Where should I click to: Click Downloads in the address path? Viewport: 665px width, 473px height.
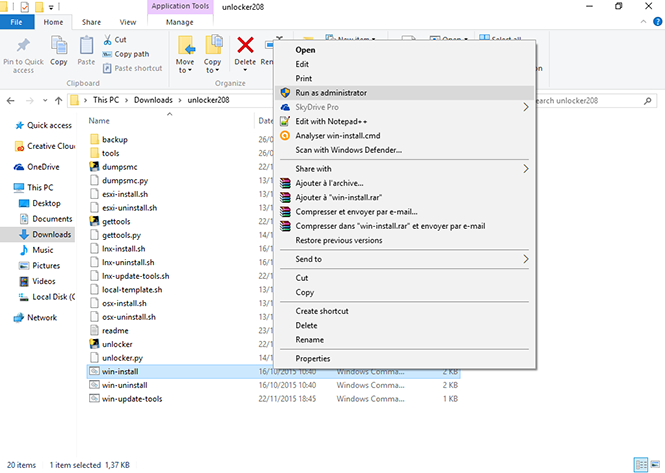pyautogui.click(x=153, y=100)
